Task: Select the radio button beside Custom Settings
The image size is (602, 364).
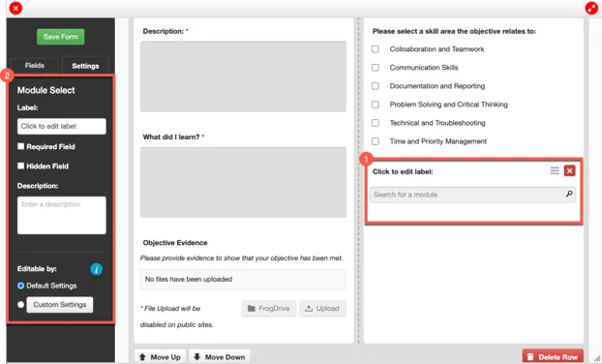Action: point(20,305)
